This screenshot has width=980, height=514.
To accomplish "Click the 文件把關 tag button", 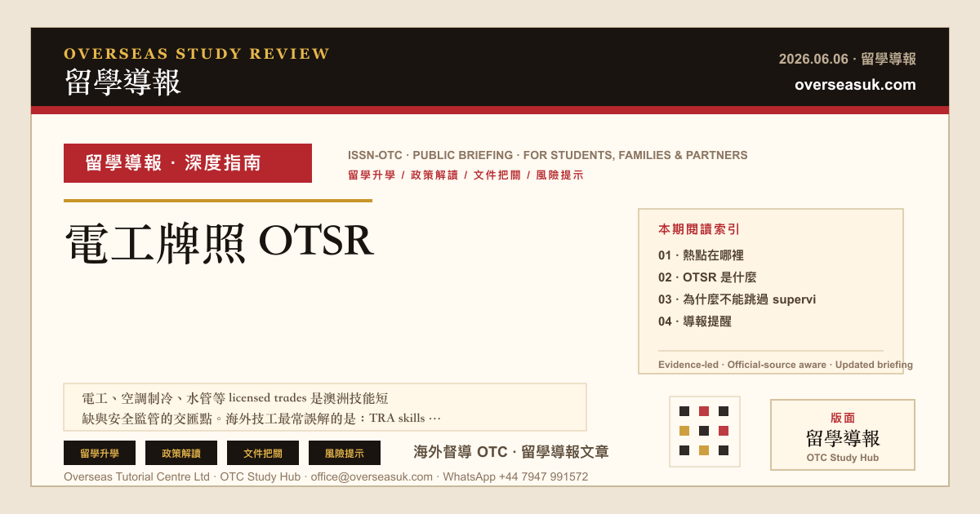I will [263, 453].
